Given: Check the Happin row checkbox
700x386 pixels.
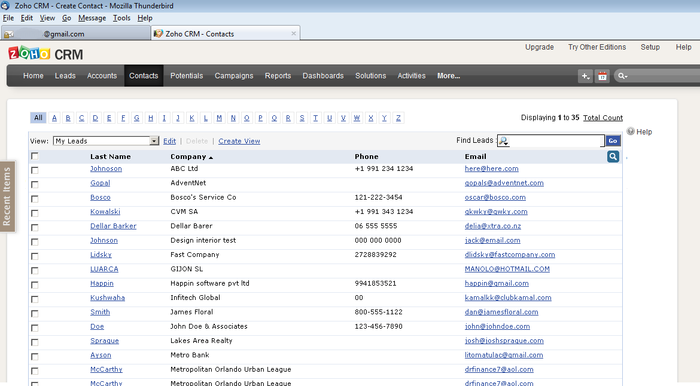Looking at the screenshot, I should [x=34, y=285].
